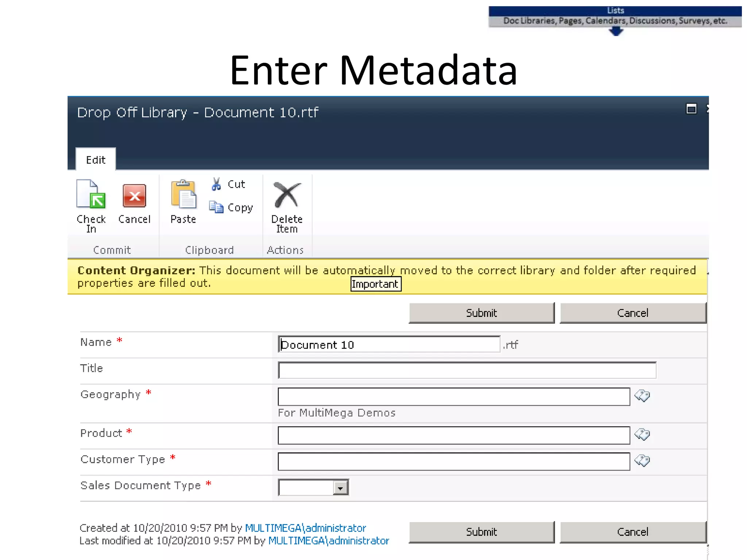This screenshot has height=560, width=747.
Task: Click the dialog title 'Drop Off Library - Document 10.rtf'
Action: pos(198,112)
